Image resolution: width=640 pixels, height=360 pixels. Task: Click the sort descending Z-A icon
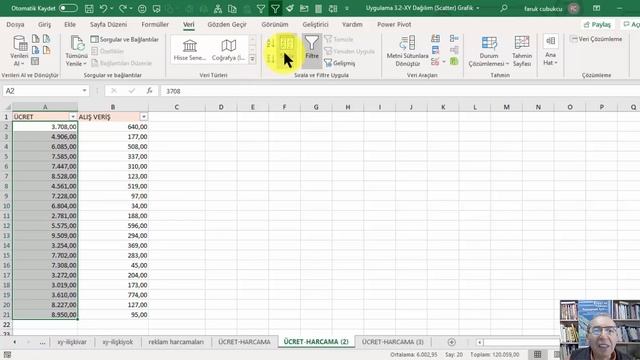click(x=270, y=59)
